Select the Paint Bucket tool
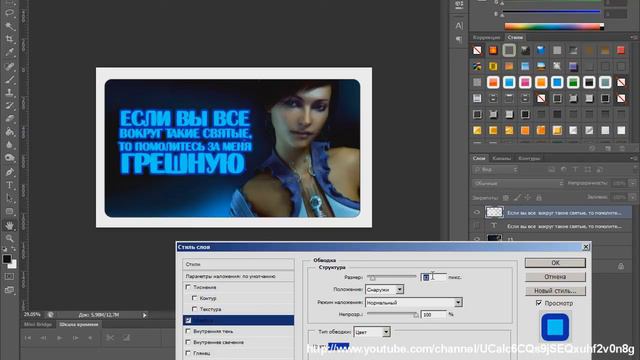 (9, 132)
